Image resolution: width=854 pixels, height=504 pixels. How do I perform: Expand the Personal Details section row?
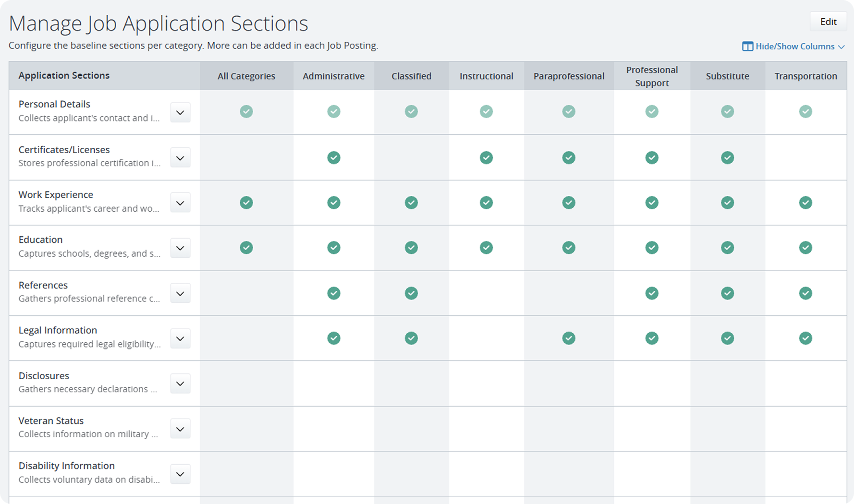(x=180, y=113)
